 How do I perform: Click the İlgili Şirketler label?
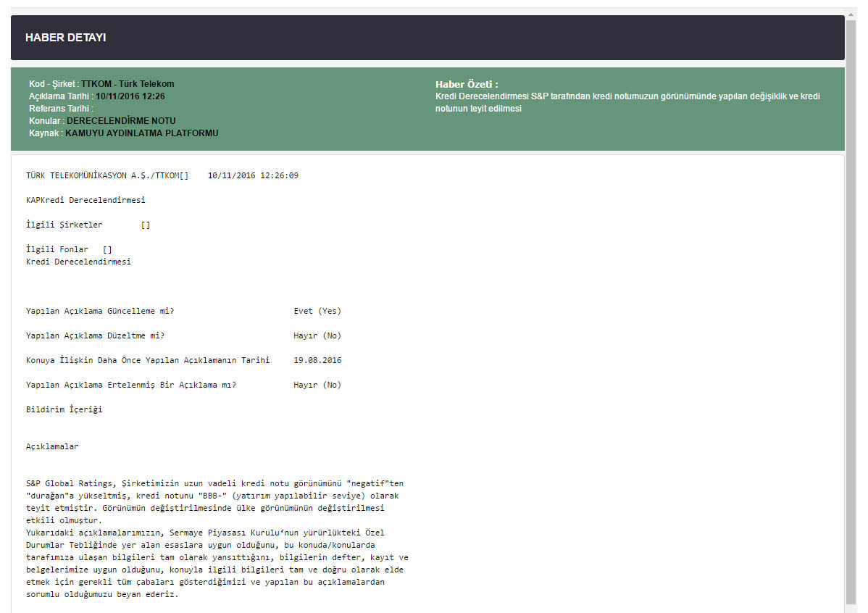pyautogui.click(x=64, y=225)
